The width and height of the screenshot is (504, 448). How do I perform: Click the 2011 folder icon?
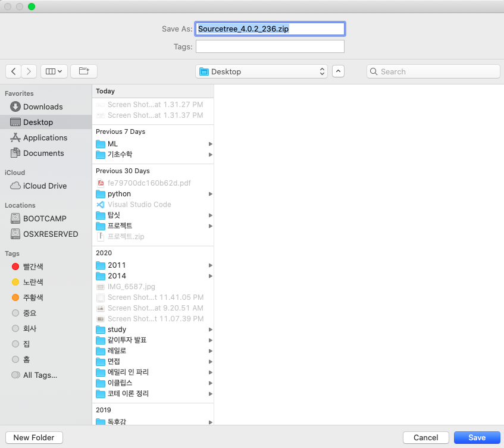[x=101, y=265]
